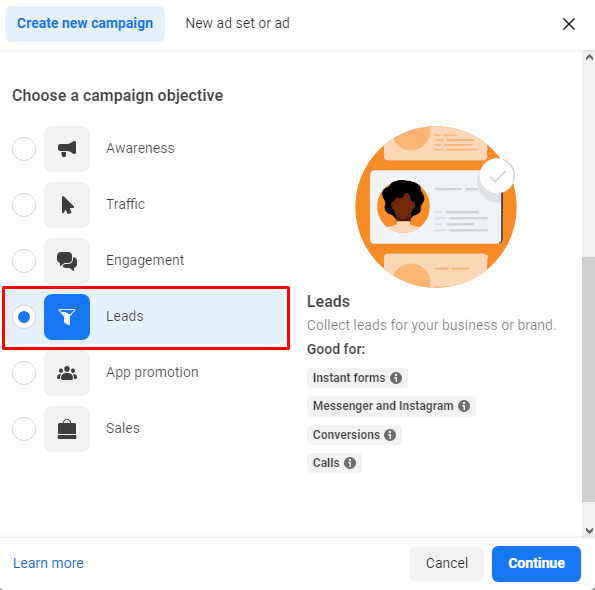The width and height of the screenshot is (595, 590).
Task: Click the Sales briefcase icon
Action: click(x=67, y=429)
